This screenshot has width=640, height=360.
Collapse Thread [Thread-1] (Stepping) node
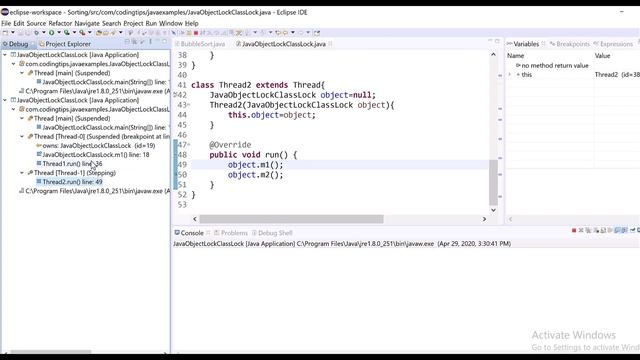point(22,173)
